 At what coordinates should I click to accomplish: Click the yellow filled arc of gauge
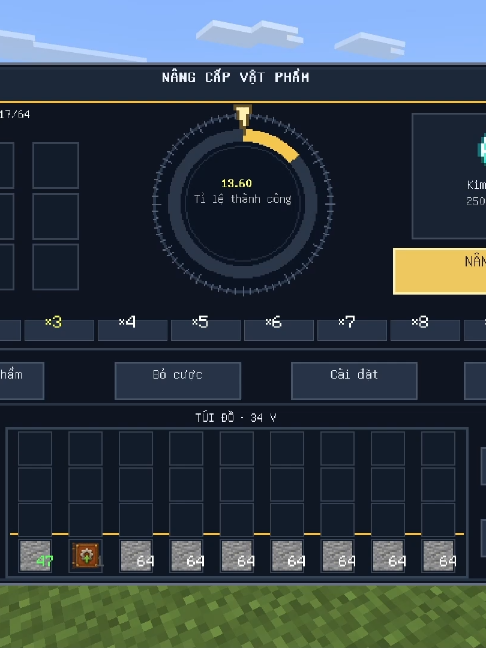click(272, 145)
